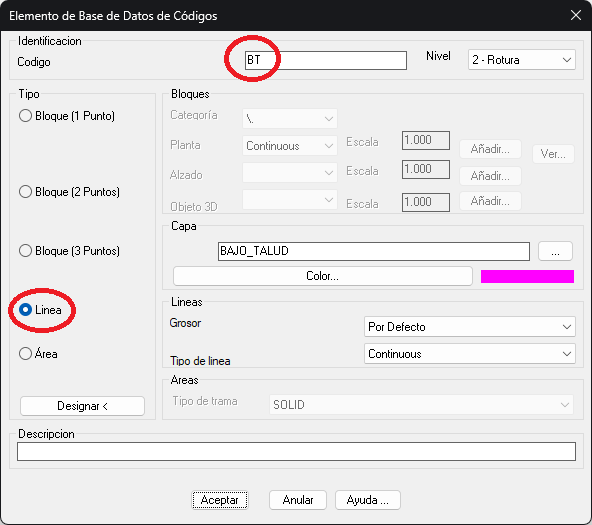Image resolution: width=592 pixels, height=525 pixels.
Task: Select the Bloque (2 Puntos) radio option
Action: (x=25, y=192)
